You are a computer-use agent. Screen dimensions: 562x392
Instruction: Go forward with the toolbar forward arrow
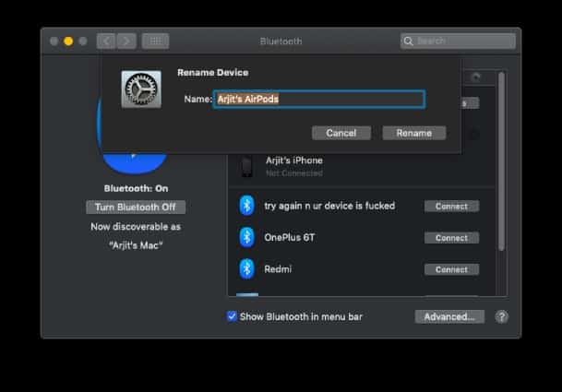point(126,42)
